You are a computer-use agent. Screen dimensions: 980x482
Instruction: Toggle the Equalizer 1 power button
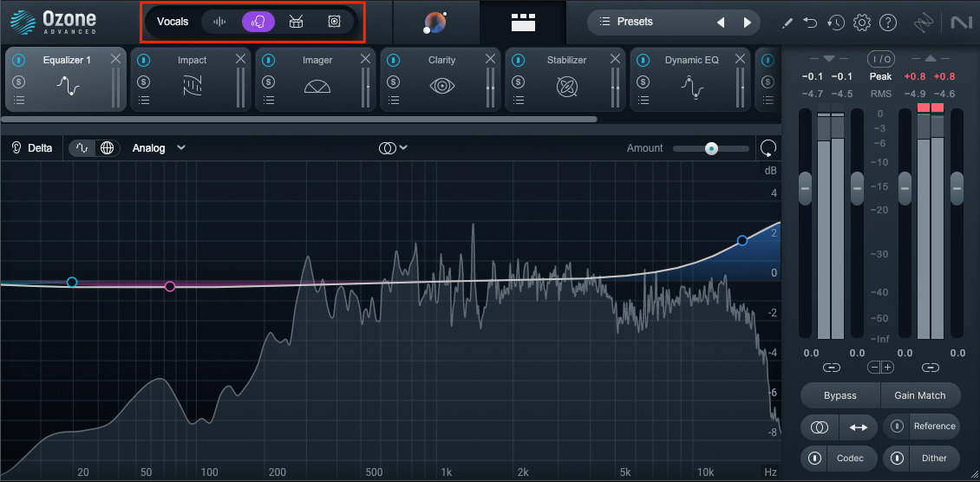pos(19,61)
